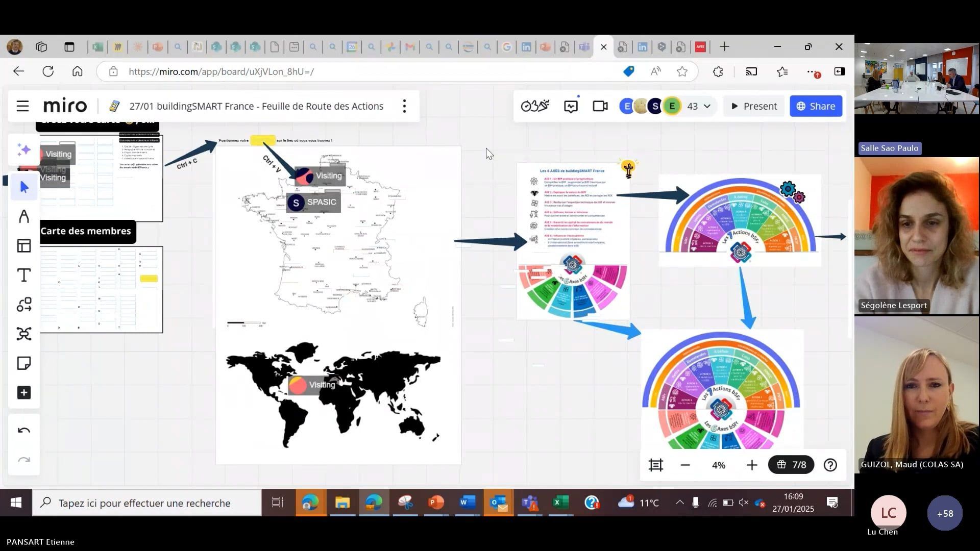The image size is (980, 551).
Task: Click the undo arrow icon
Action: tap(24, 430)
